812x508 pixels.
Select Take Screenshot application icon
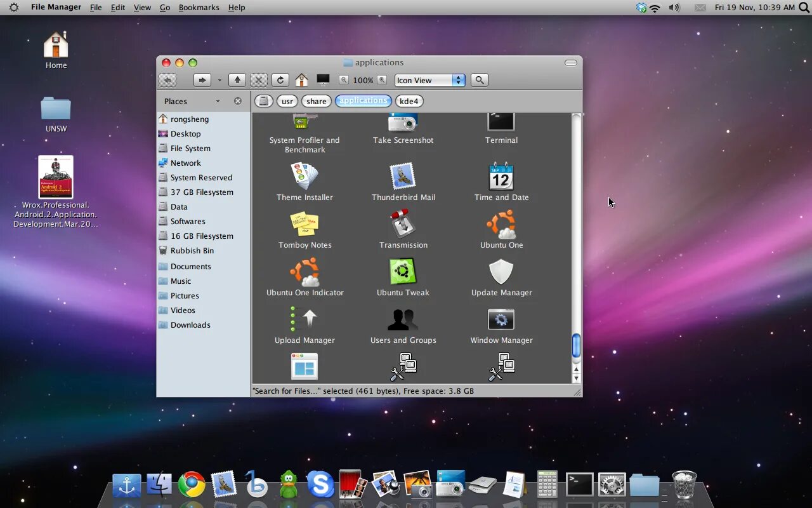pos(403,123)
